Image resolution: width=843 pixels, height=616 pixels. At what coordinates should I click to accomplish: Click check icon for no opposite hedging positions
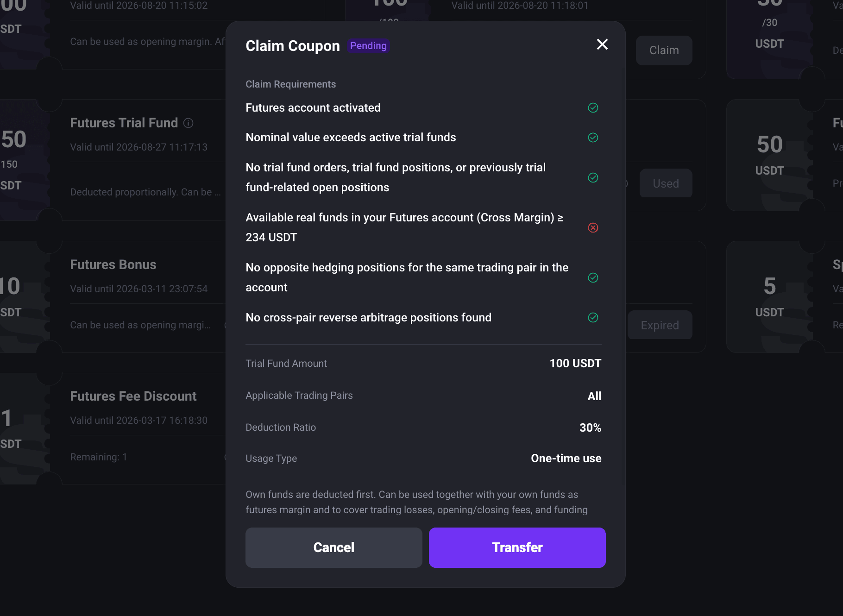point(593,277)
